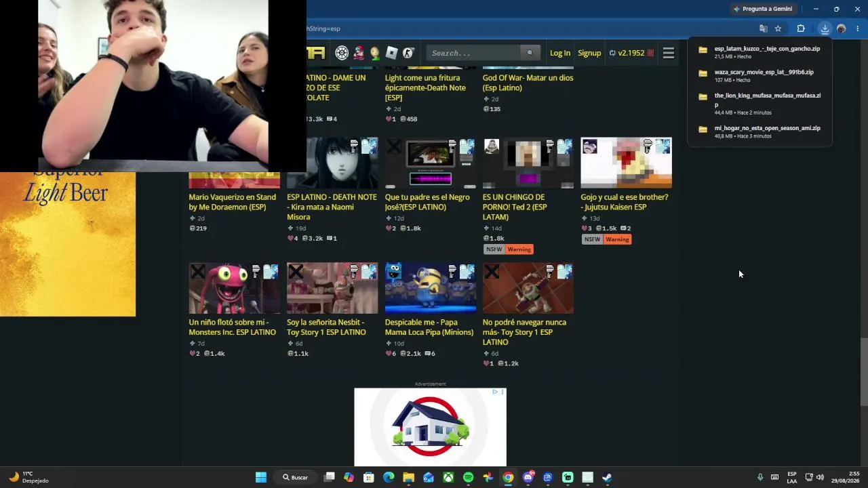Screen dimensions: 868x488
Task: Click the Minions Despicable Me thumbnail
Action: [430, 289]
